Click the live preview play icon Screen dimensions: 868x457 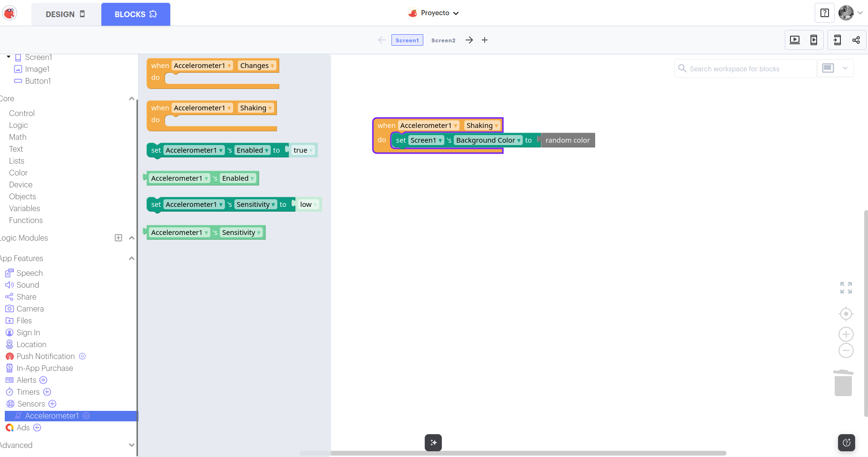794,40
